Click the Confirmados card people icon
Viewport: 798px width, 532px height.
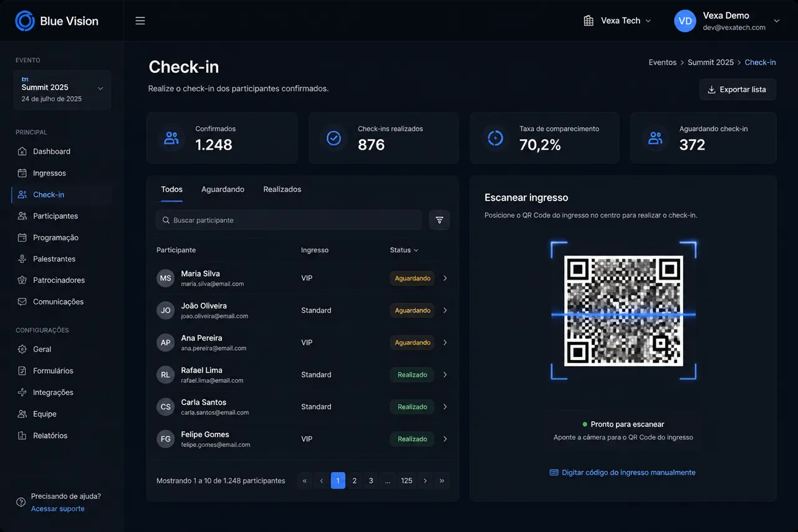[x=171, y=138]
